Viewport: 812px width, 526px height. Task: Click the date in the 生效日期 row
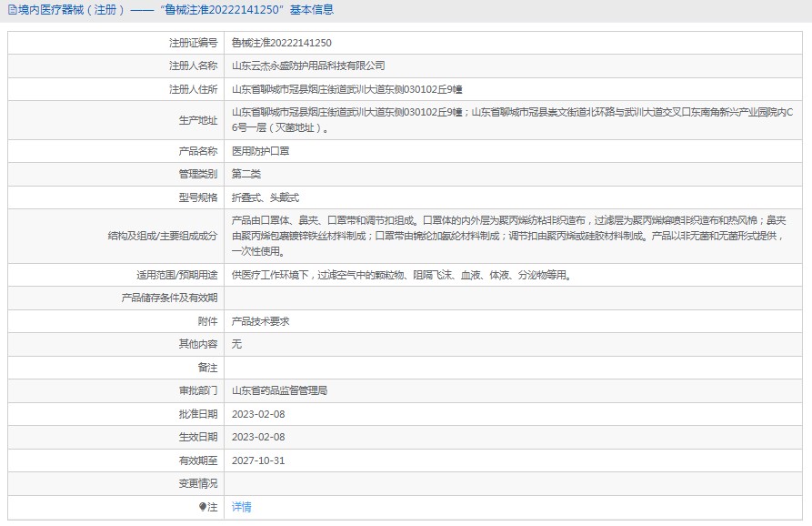(258, 437)
